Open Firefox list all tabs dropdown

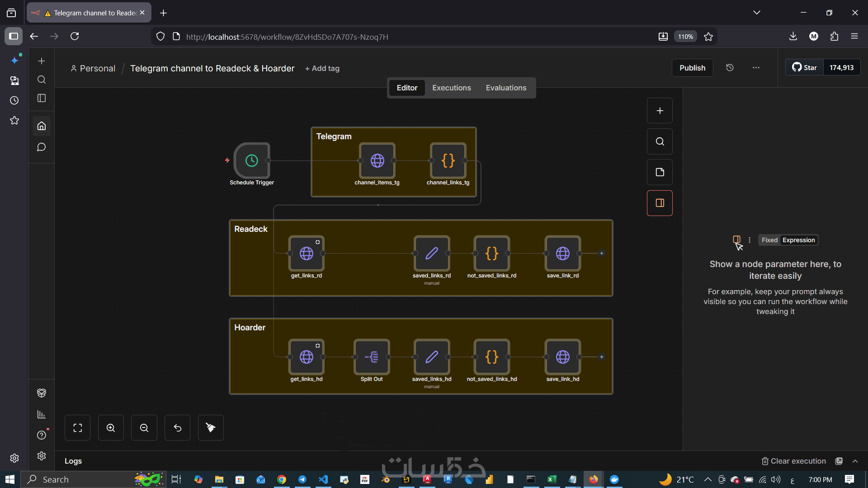756,13
